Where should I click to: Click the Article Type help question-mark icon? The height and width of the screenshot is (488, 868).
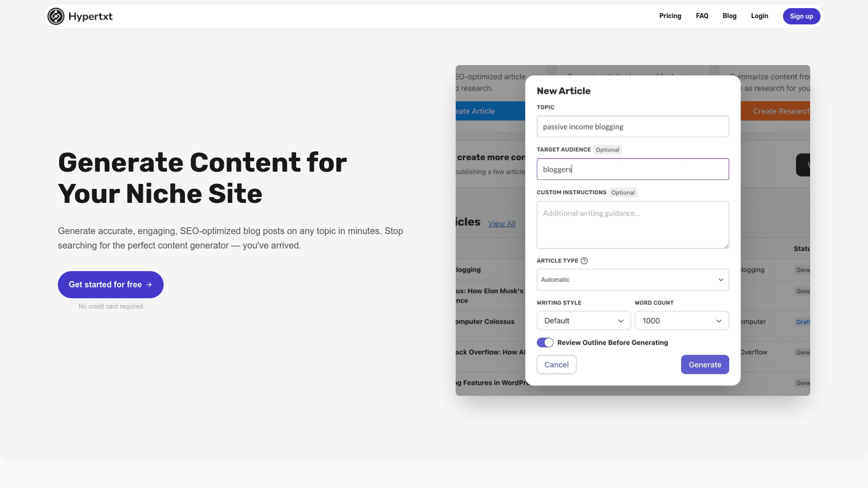584,261
